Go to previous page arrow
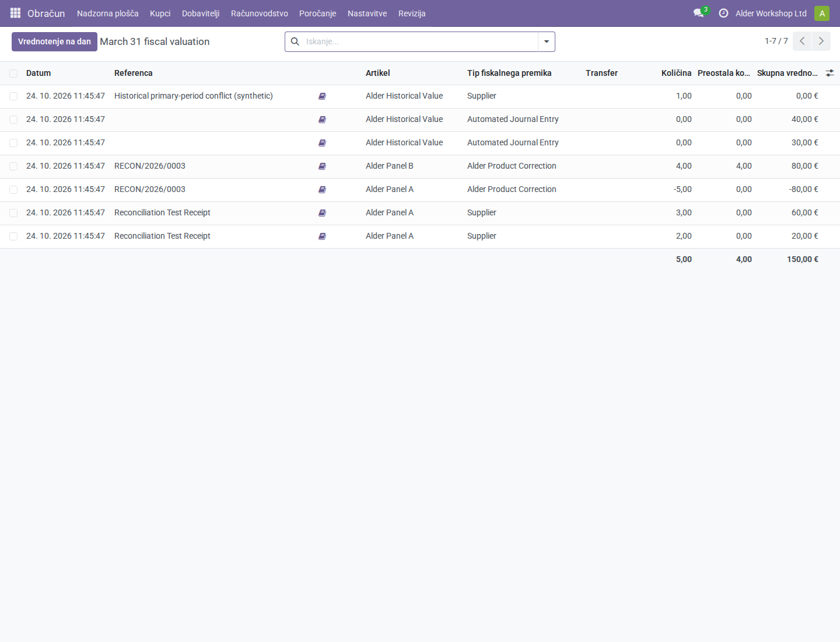This screenshot has height=642, width=840. pyautogui.click(x=802, y=41)
